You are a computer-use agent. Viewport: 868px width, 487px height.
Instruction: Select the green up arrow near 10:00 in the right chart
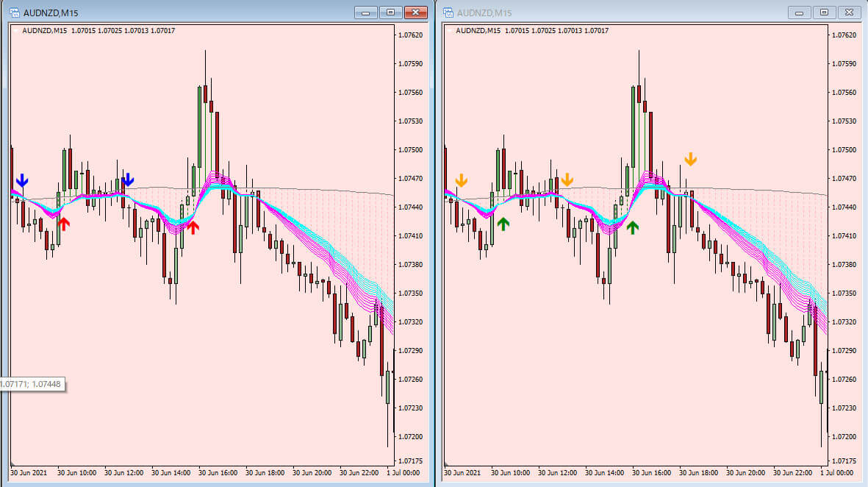pyautogui.click(x=503, y=224)
